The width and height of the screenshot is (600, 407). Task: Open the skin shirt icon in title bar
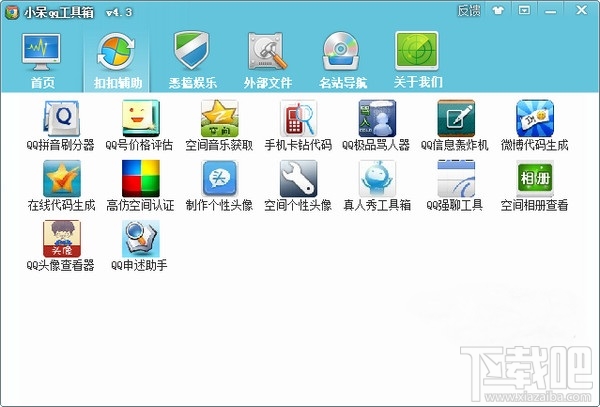[x=497, y=10]
